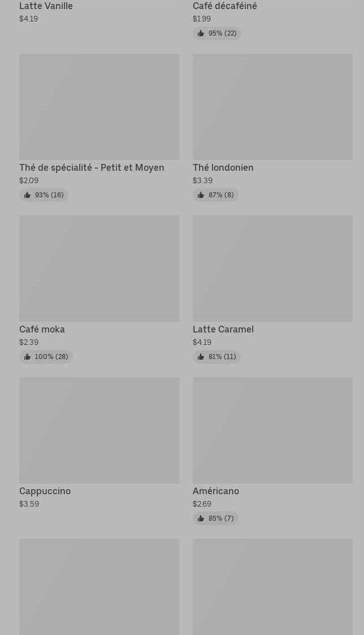Click the $4.19 Latte Caramel price
The width and height of the screenshot is (364, 635).
pyautogui.click(x=202, y=342)
